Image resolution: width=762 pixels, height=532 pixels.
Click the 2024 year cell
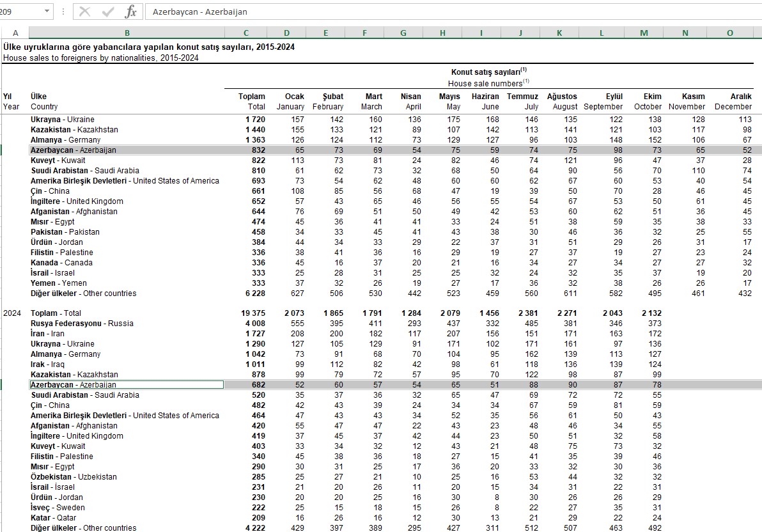13,313
